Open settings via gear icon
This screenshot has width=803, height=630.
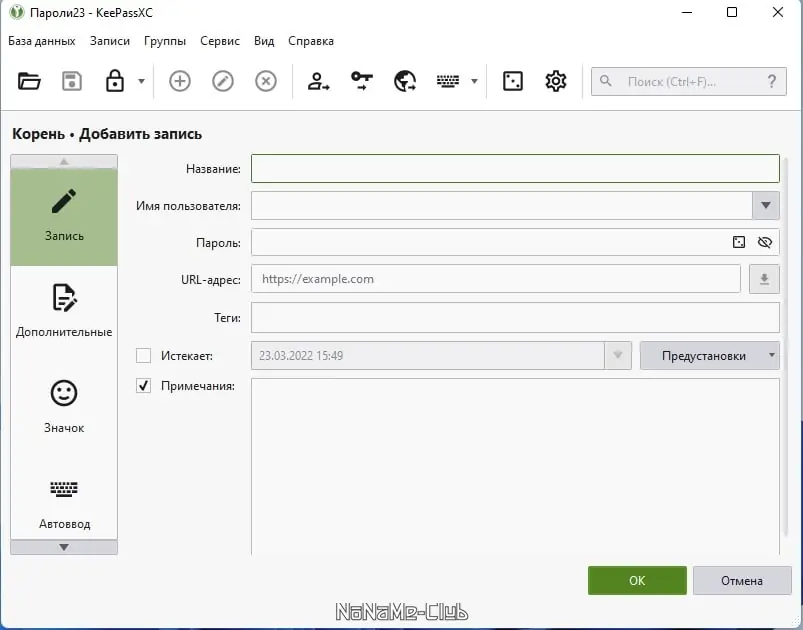point(556,81)
